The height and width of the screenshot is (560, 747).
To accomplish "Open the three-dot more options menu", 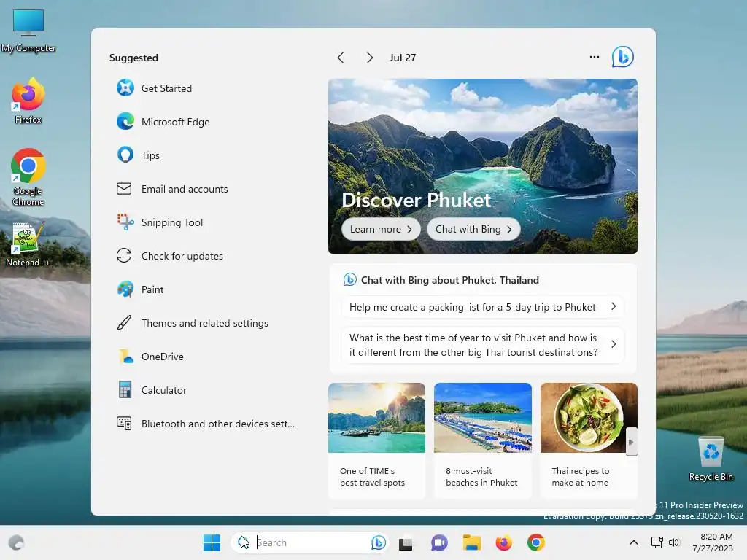I will [x=594, y=57].
